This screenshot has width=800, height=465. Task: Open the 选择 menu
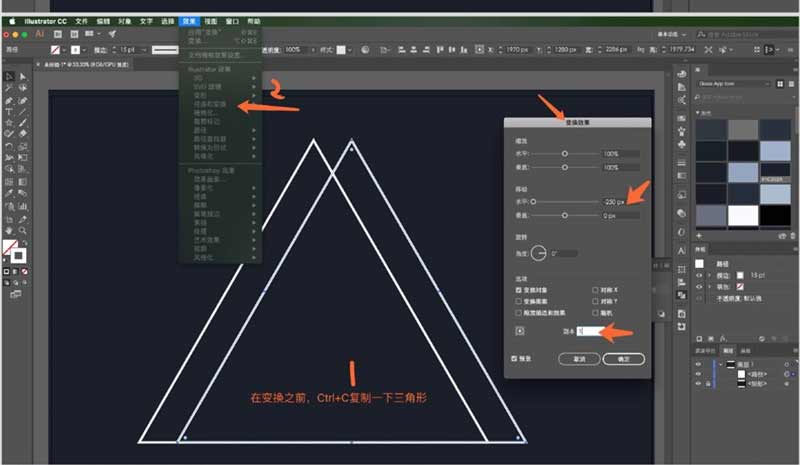pyautogui.click(x=167, y=21)
